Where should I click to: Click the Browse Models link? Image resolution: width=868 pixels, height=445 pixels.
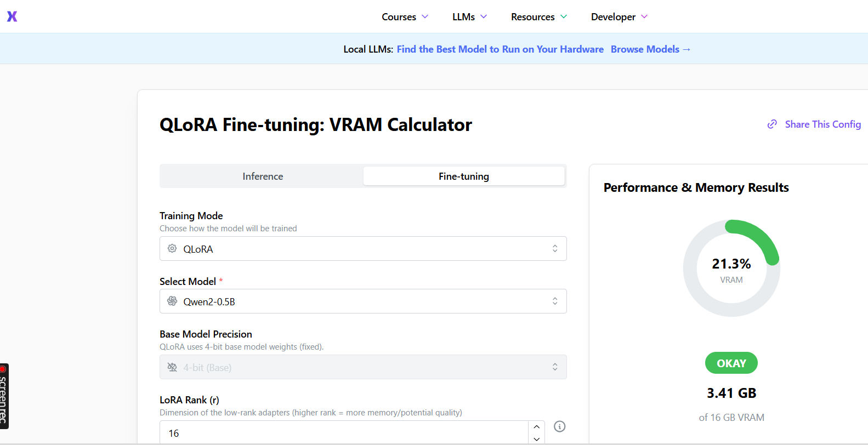pyautogui.click(x=650, y=49)
